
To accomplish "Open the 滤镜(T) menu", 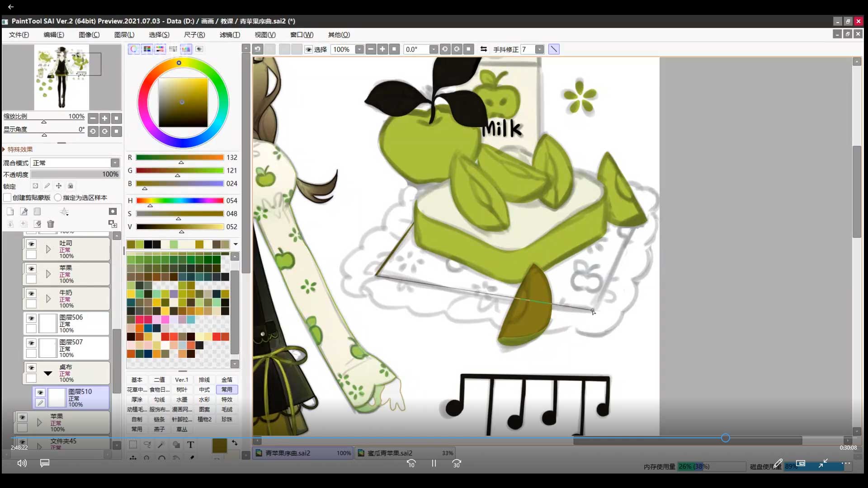I will point(230,35).
